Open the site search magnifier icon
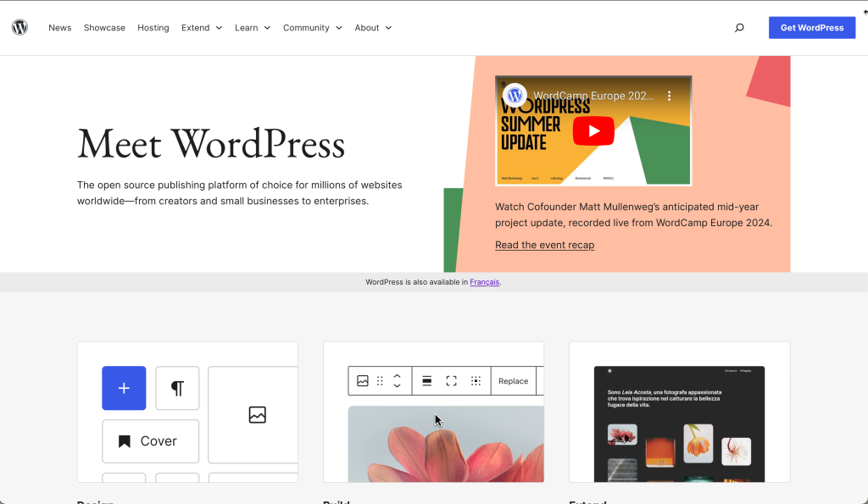The width and height of the screenshot is (868, 504). (739, 28)
